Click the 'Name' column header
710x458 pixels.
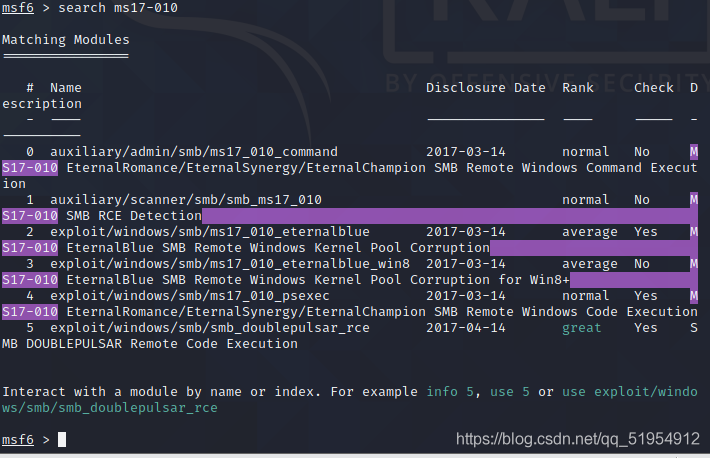click(66, 87)
